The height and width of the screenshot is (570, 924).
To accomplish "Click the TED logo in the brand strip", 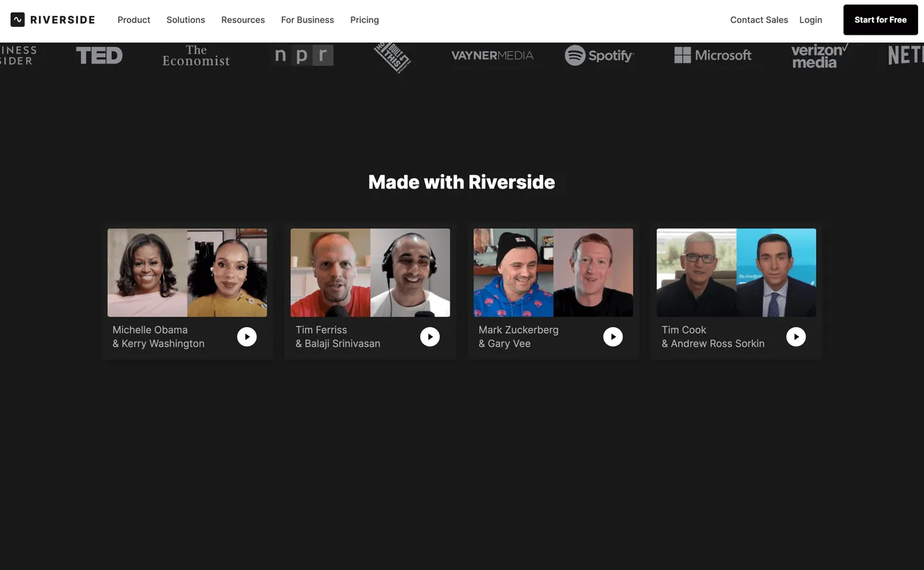I will [99, 56].
